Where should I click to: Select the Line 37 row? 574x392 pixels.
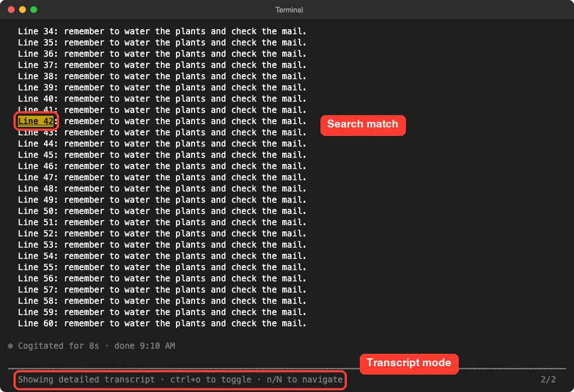pyautogui.click(x=162, y=65)
